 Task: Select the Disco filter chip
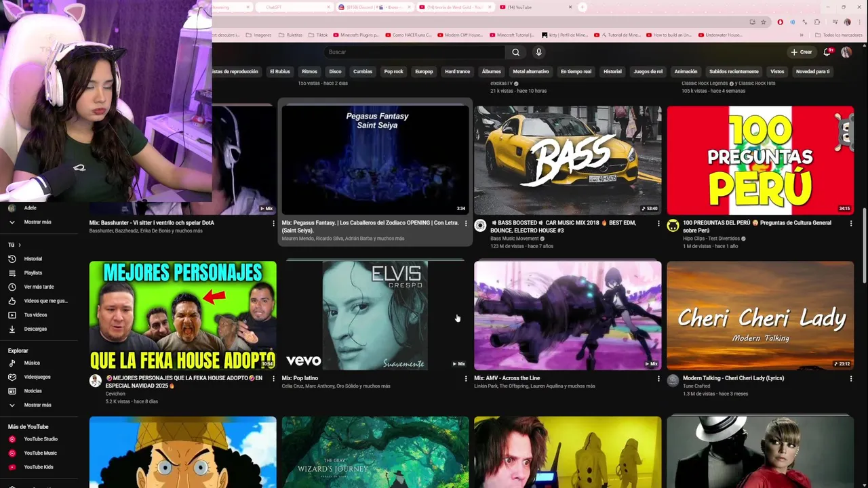[x=336, y=71]
